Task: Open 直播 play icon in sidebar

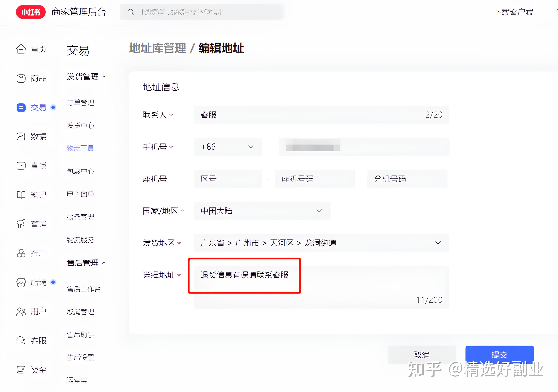Action: click(x=21, y=166)
